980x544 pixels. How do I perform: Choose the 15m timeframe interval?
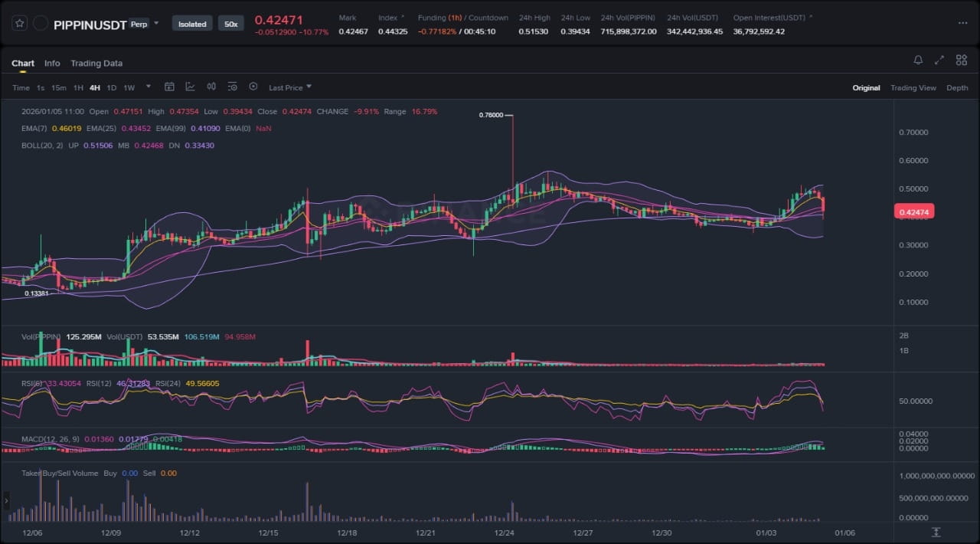59,87
